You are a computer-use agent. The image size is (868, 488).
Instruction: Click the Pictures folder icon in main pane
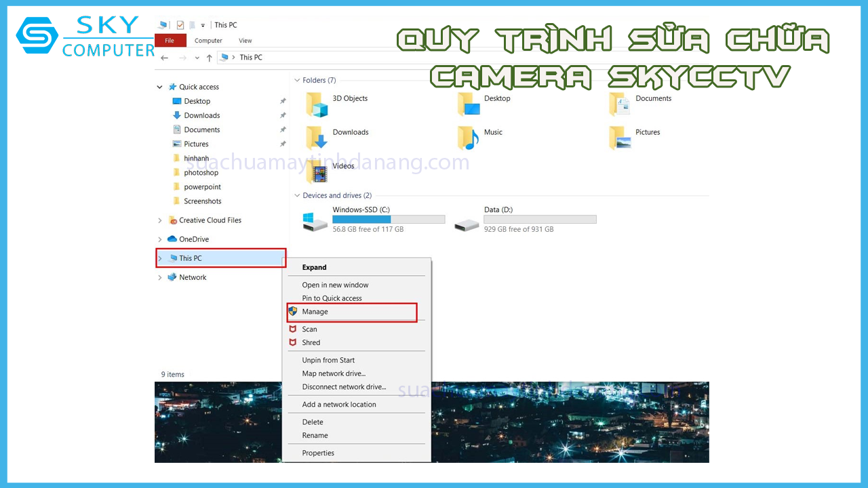(620, 138)
